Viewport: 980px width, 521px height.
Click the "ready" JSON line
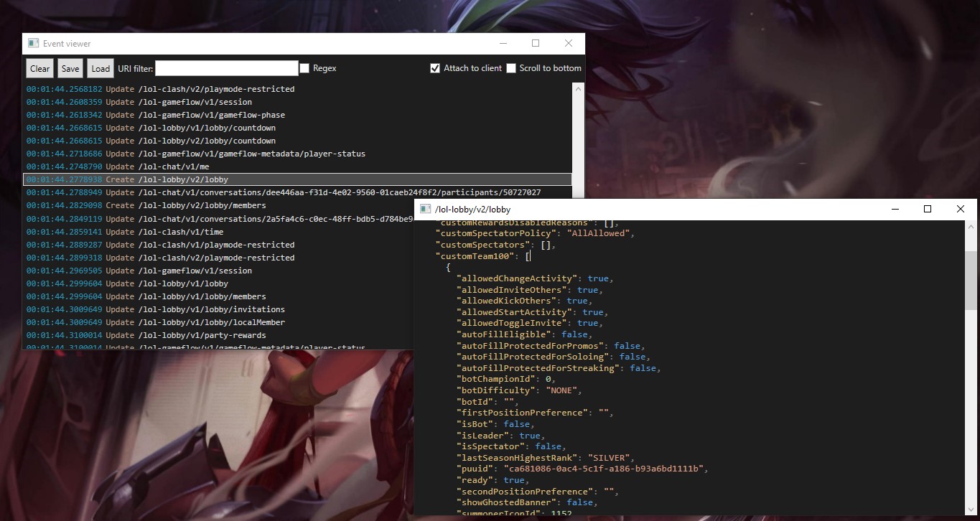(x=493, y=480)
